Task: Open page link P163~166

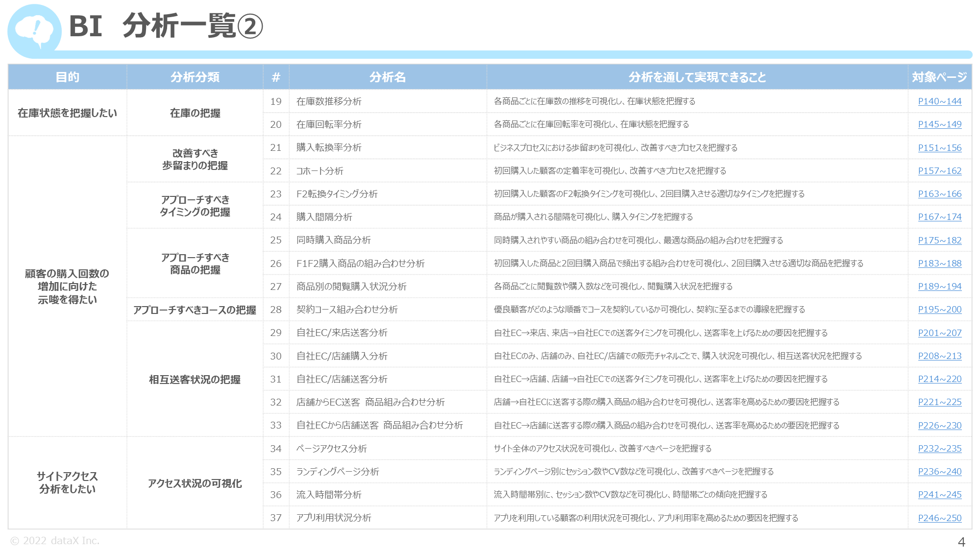Action: point(939,194)
